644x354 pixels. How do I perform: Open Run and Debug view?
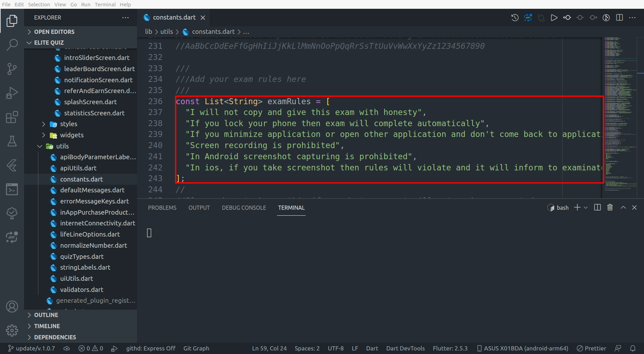(x=12, y=93)
